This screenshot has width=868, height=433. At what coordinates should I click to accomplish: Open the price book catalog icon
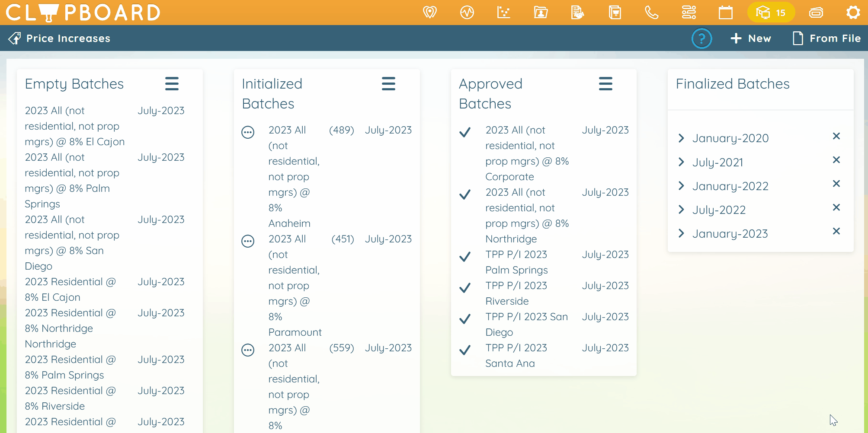click(615, 12)
